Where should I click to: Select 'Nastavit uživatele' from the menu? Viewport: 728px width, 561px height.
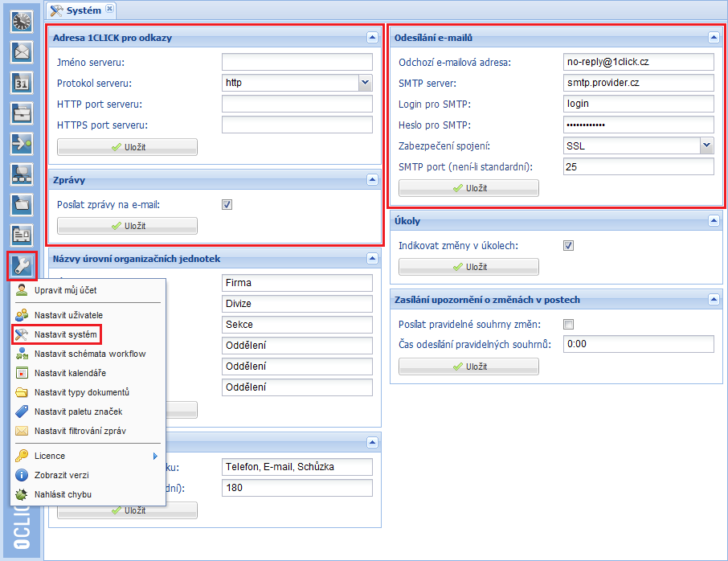tap(68, 315)
